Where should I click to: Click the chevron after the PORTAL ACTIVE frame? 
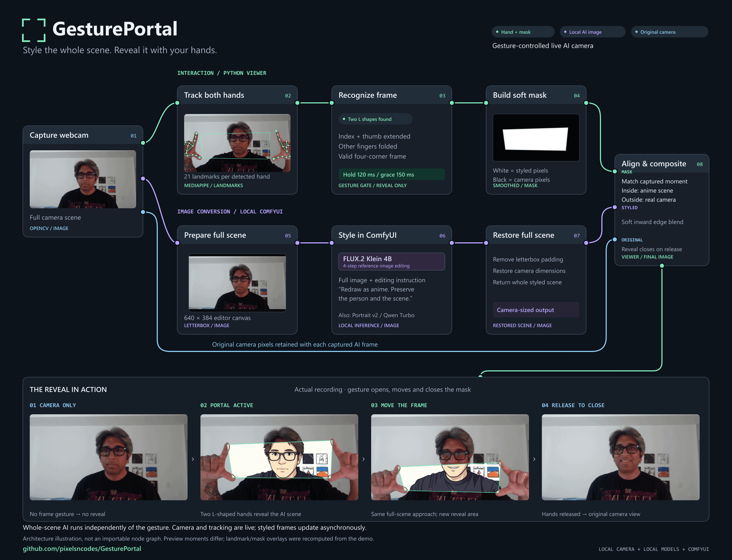tap(364, 459)
